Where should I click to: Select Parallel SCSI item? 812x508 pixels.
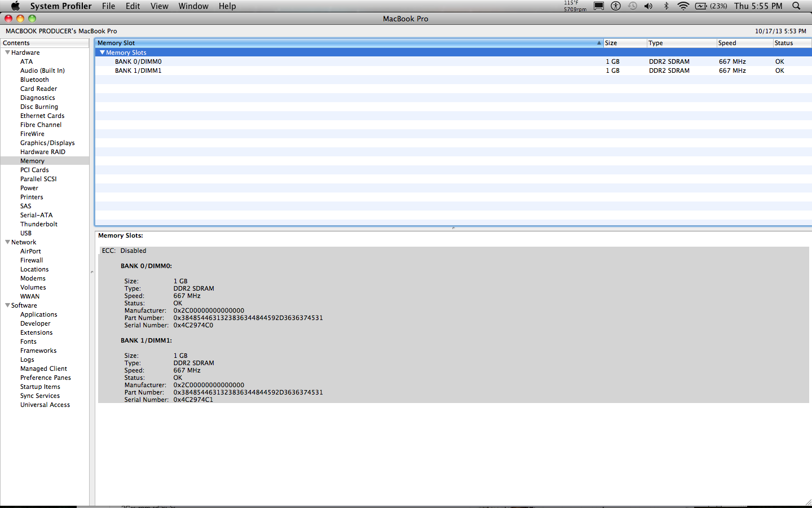tap(38, 179)
